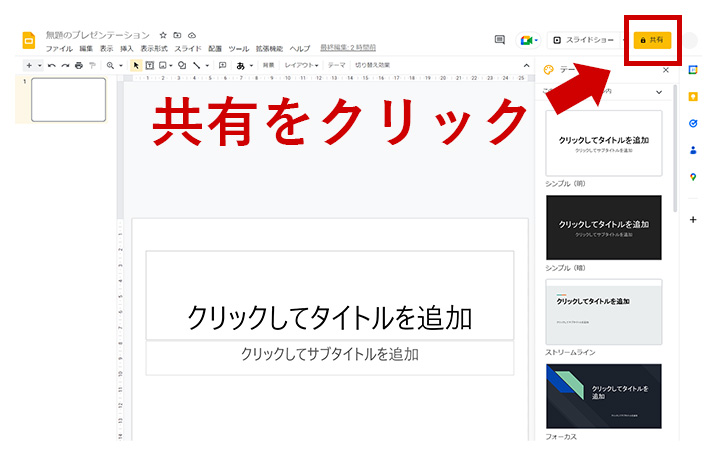Rename the 無題のプレゼンテーション title
Screen dimensions: 720x460
pos(97,35)
